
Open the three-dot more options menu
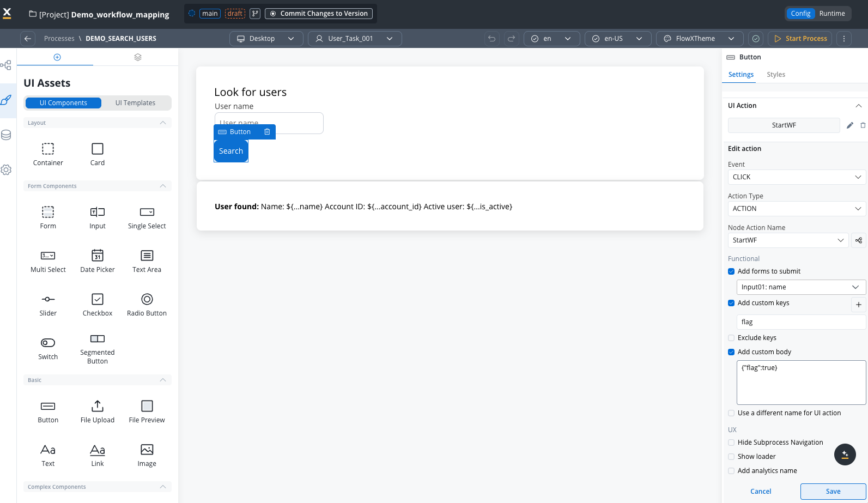pyautogui.click(x=844, y=39)
